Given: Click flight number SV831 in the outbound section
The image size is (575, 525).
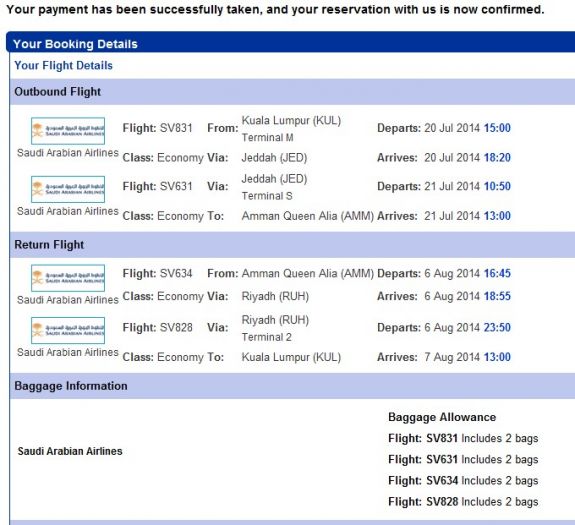Looking at the screenshot, I should (x=176, y=128).
